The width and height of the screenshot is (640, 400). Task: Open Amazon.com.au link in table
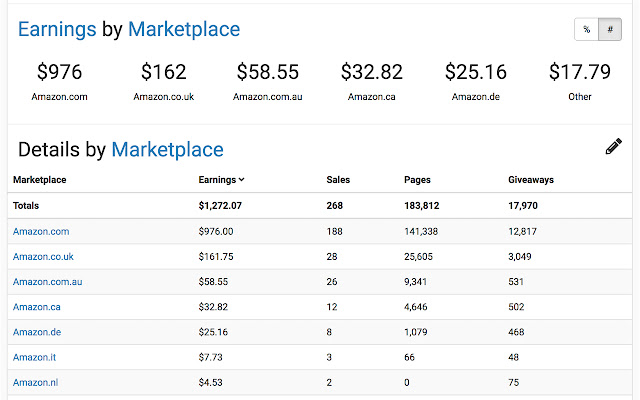47,282
